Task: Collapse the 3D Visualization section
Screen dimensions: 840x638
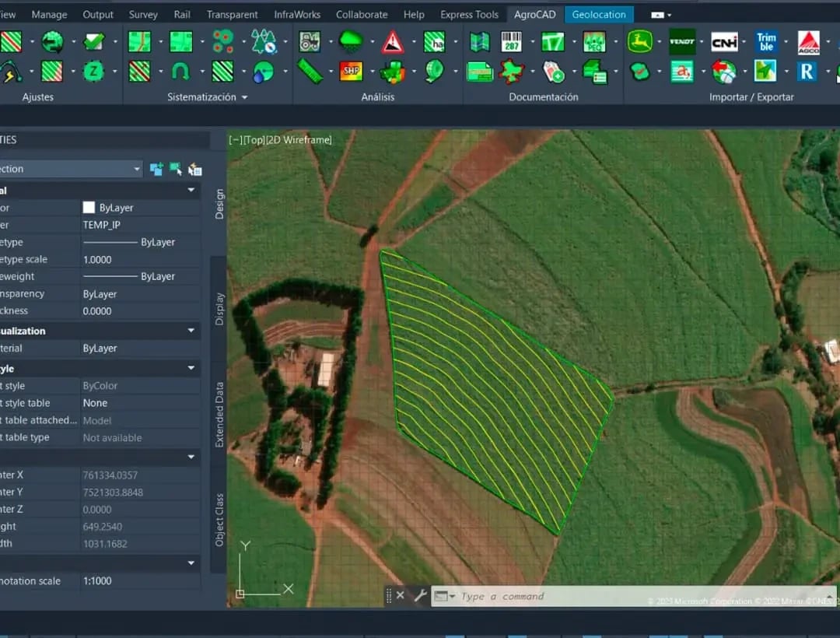Action: tap(191, 331)
